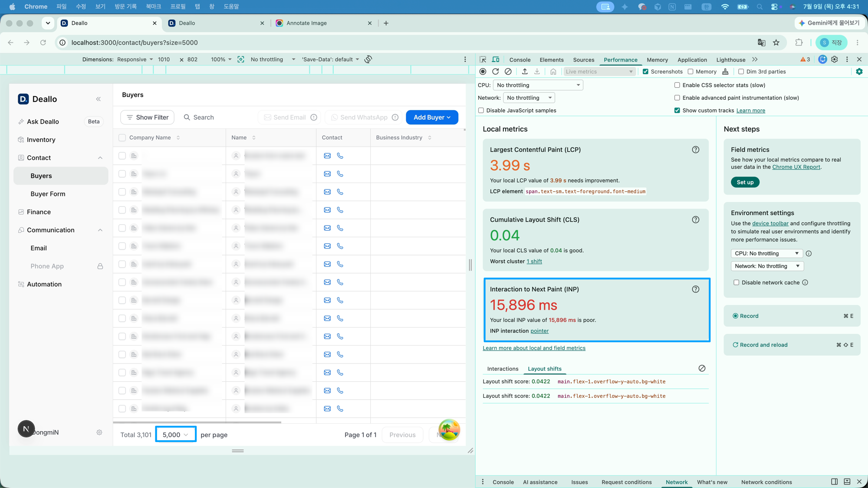Image resolution: width=868 pixels, height=488 pixels.
Task: Click the rotate device icon
Action: (x=368, y=59)
